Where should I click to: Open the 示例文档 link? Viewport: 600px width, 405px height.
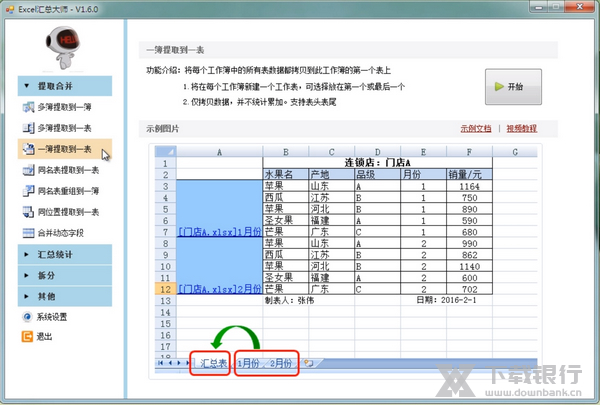476,129
